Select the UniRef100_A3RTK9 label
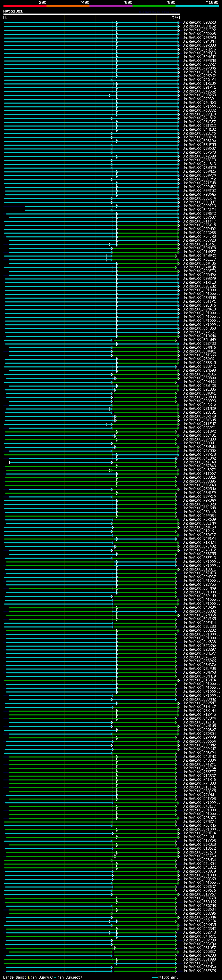Image resolution: width=222 pixels, height=980 pixels. [x=199, y=416]
